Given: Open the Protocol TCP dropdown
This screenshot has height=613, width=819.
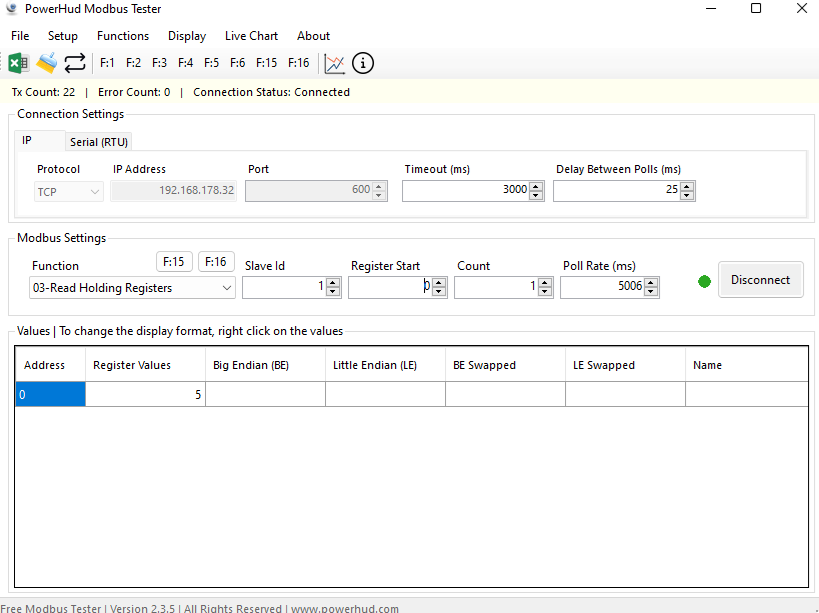Looking at the screenshot, I should [68, 192].
